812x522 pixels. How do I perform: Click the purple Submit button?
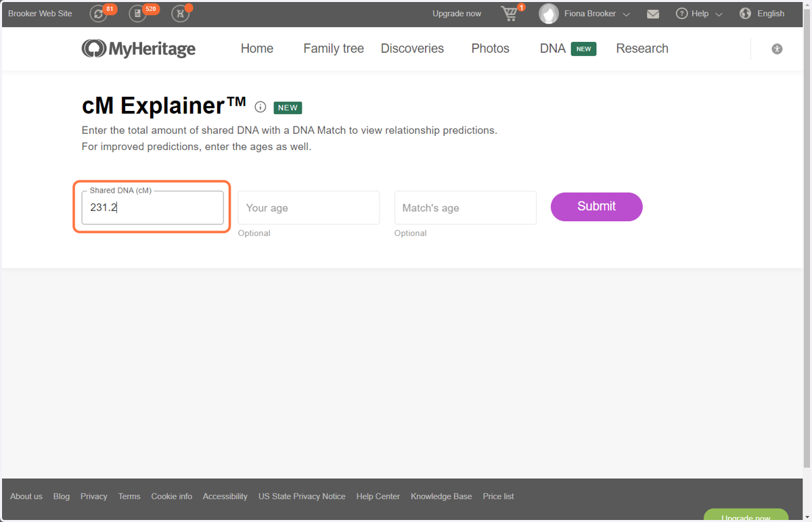pos(597,207)
